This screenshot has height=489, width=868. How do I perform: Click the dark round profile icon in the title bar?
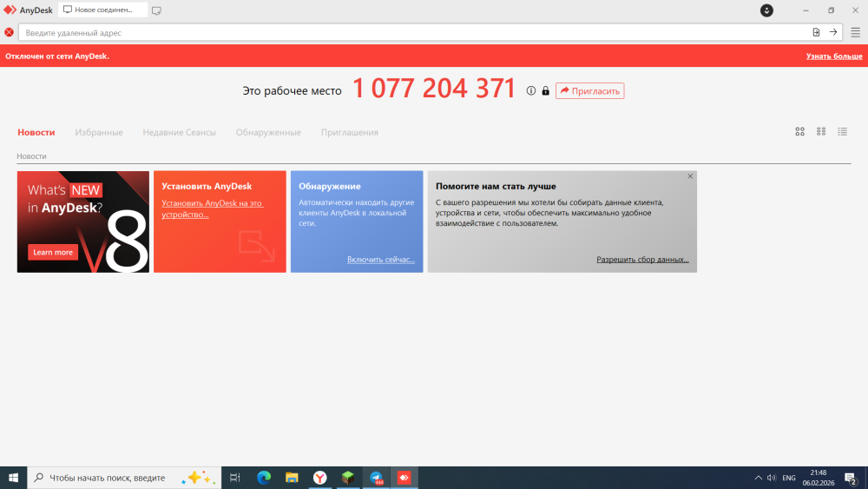(x=766, y=10)
